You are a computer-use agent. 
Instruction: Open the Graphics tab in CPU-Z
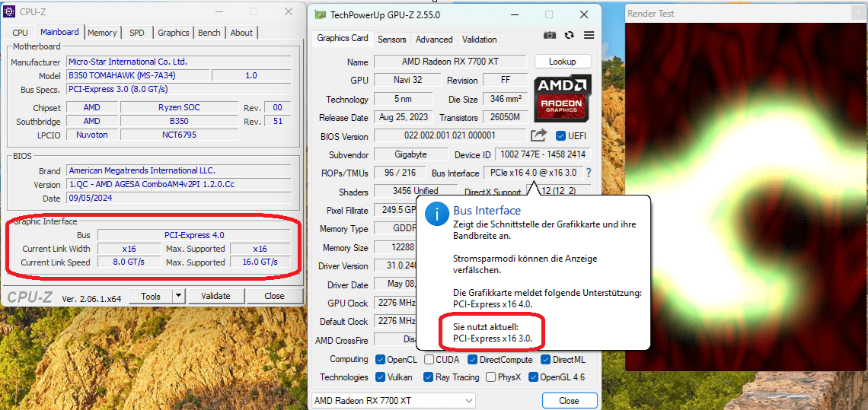pos(174,33)
